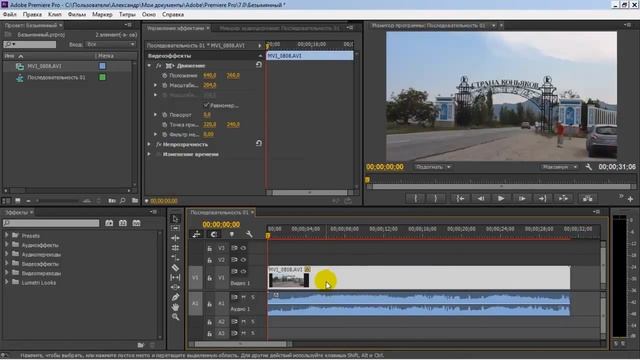This screenshot has height=360, width=640.
Task: Toggle V1 track output eye
Action: (x=243, y=271)
